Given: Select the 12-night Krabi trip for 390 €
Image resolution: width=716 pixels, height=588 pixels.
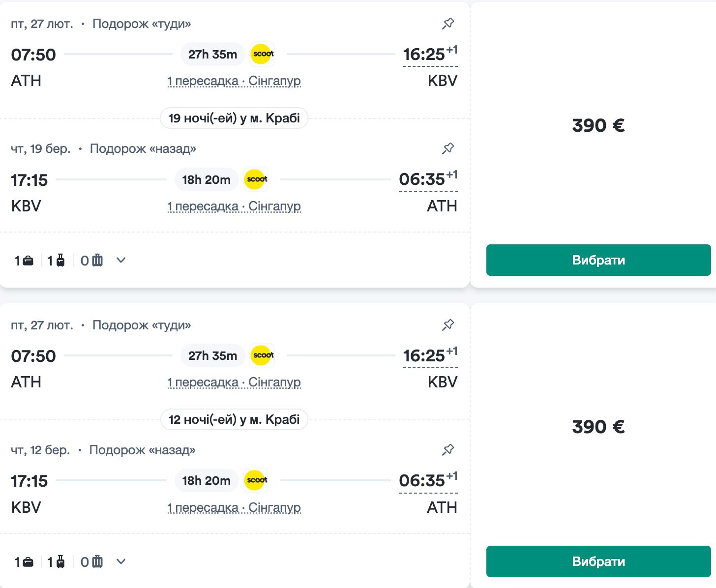Looking at the screenshot, I should [x=598, y=561].
